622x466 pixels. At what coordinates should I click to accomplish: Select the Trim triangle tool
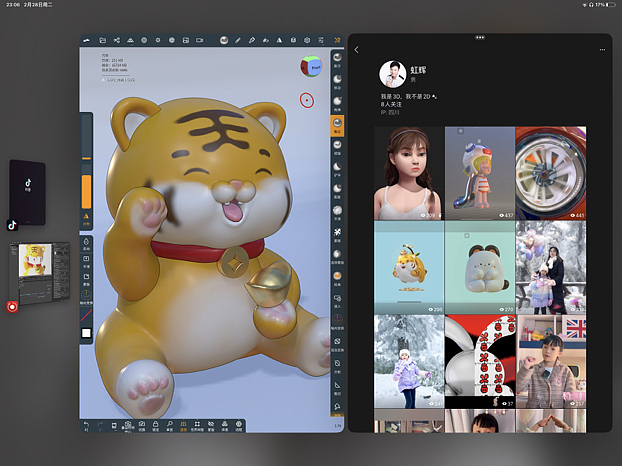coord(337,387)
